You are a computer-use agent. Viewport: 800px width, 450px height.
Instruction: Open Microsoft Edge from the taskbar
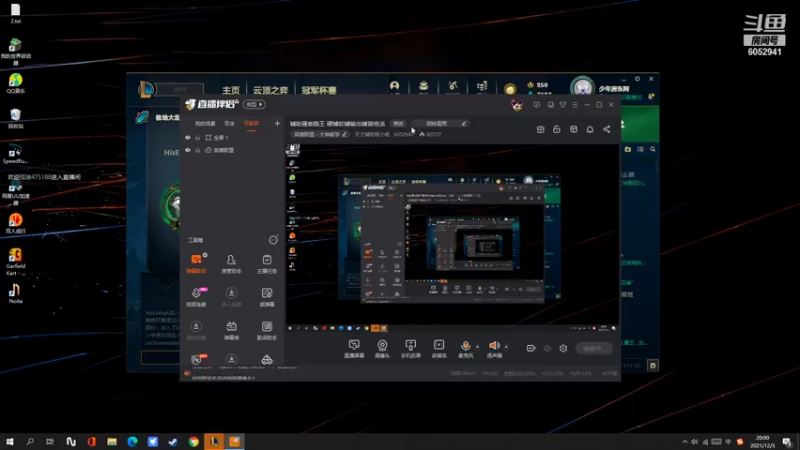pyautogui.click(x=132, y=442)
